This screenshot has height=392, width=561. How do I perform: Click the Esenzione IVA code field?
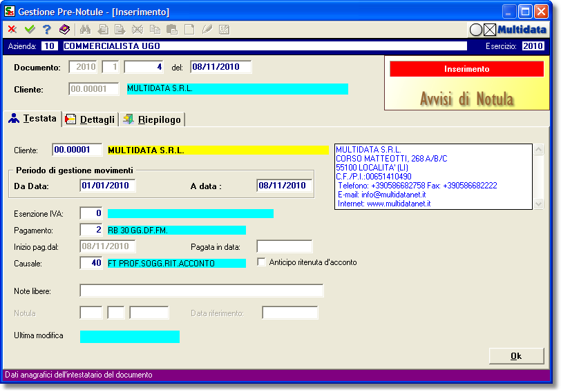pyautogui.click(x=91, y=213)
